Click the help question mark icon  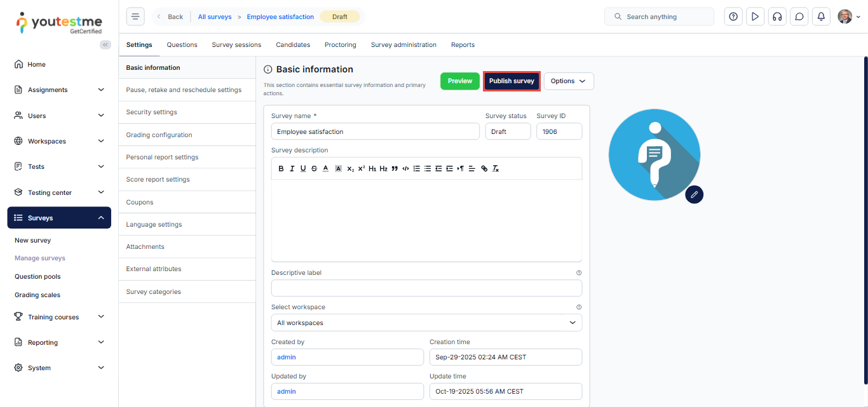(733, 17)
